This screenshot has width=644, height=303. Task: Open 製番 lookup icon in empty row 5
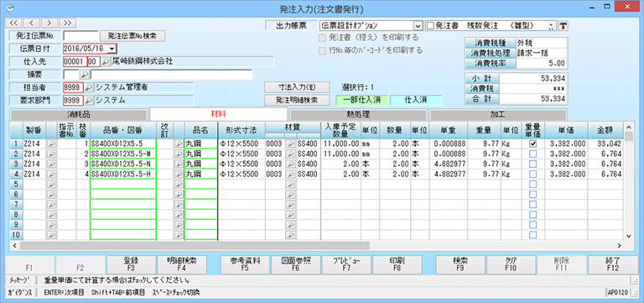click(x=52, y=184)
